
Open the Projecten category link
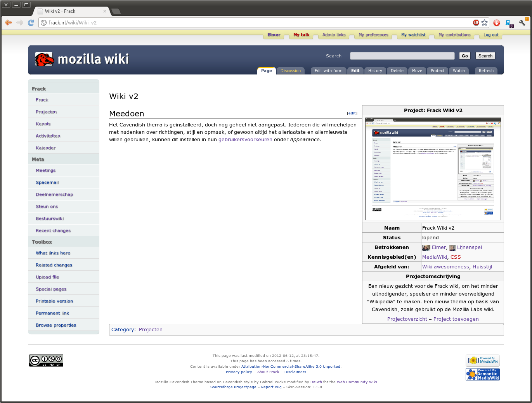151,330
